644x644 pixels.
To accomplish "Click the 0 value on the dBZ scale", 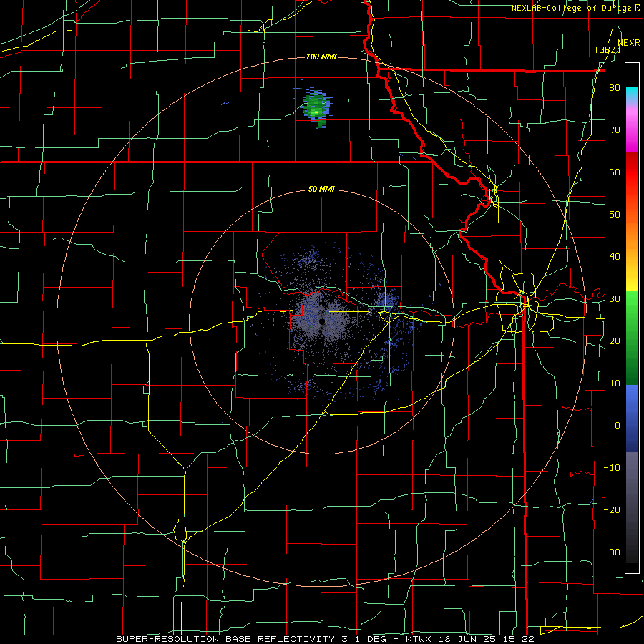I will (618, 426).
